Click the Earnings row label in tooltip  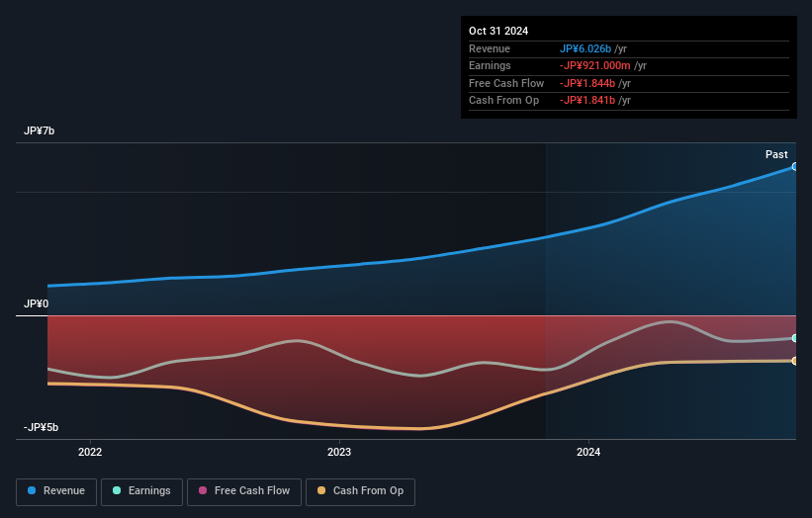pyautogui.click(x=490, y=65)
